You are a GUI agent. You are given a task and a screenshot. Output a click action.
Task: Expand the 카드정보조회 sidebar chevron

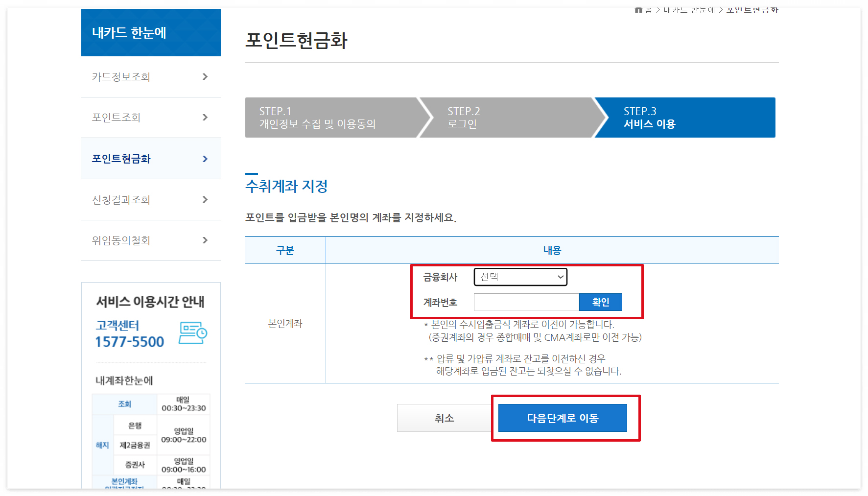coord(205,77)
